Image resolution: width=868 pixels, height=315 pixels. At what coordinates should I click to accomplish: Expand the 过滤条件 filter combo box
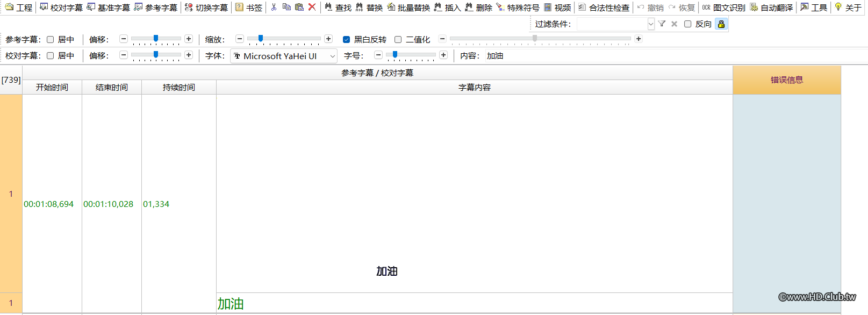click(x=650, y=24)
